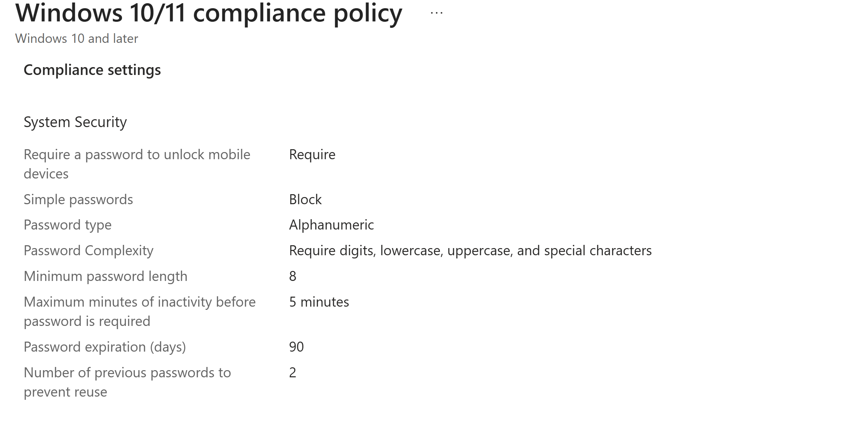The image size is (868, 423).
Task: Select the Windows 10 and later subtitle
Action: pyautogui.click(x=77, y=39)
